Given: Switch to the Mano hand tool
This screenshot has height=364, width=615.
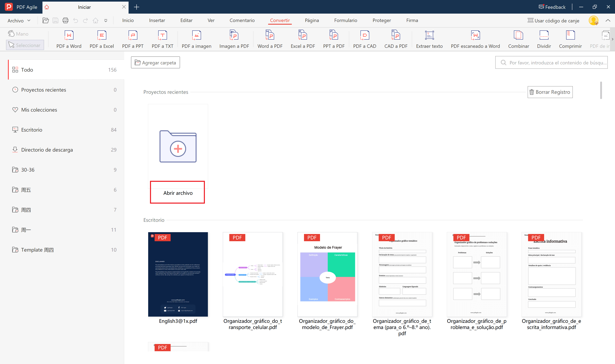Looking at the screenshot, I should click(18, 34).
